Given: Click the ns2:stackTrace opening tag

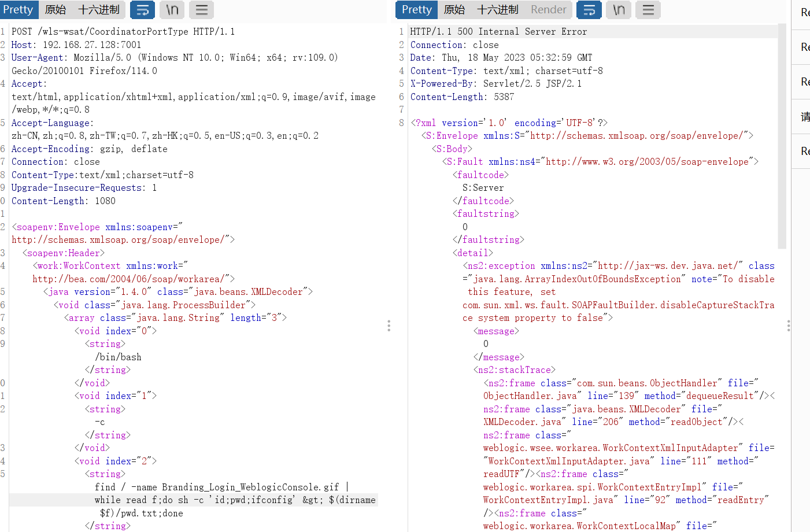Looking at the screenshot, I should tap(515, 370).
